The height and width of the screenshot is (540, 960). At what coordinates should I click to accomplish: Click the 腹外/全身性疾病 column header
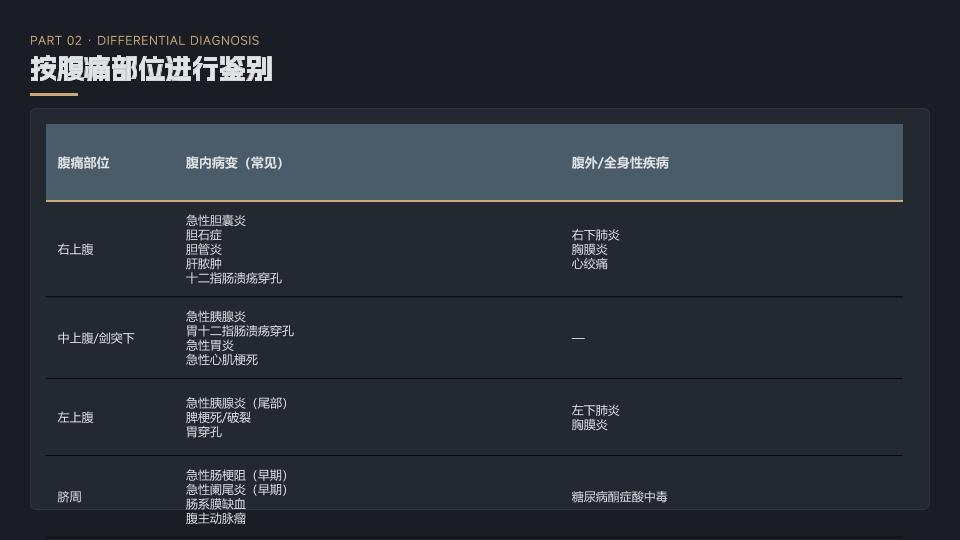click(620, 163)
